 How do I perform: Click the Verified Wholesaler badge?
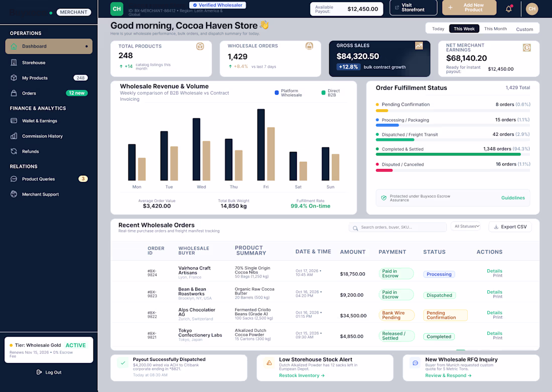pyautogui.click(x=218, y=6)
